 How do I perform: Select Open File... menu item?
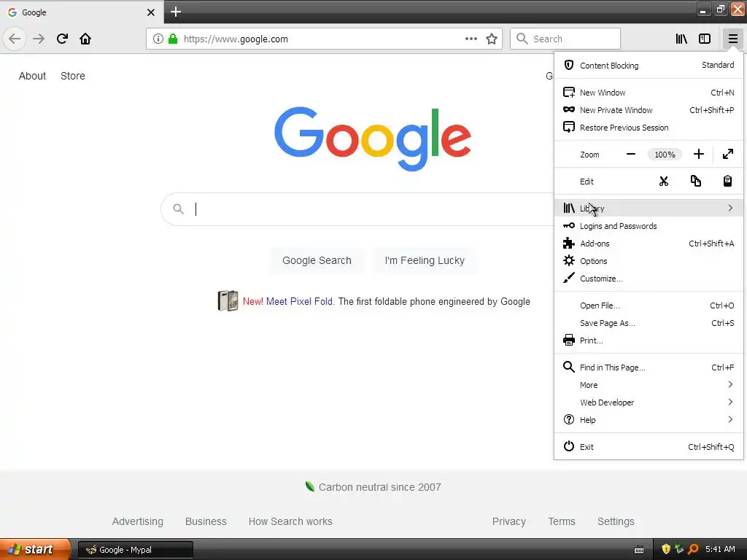click(x=649, y=306)
